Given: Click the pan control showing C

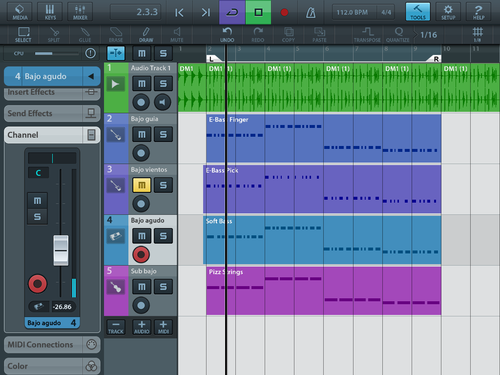Looking at the screenshot, I should [38, 173].
